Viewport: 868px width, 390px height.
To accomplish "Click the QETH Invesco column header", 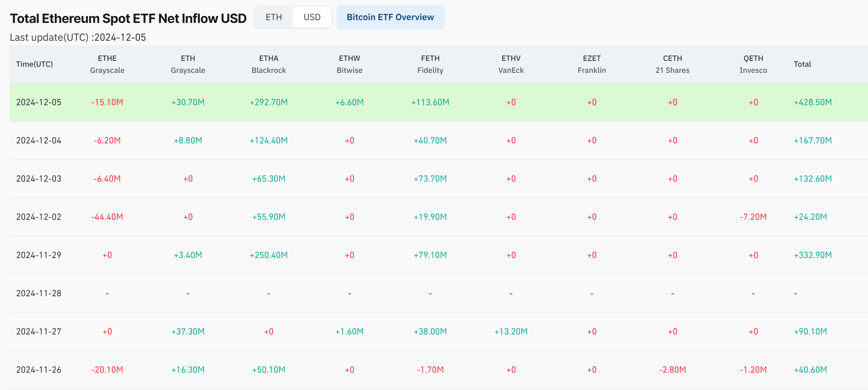I will tap(753, 64).
